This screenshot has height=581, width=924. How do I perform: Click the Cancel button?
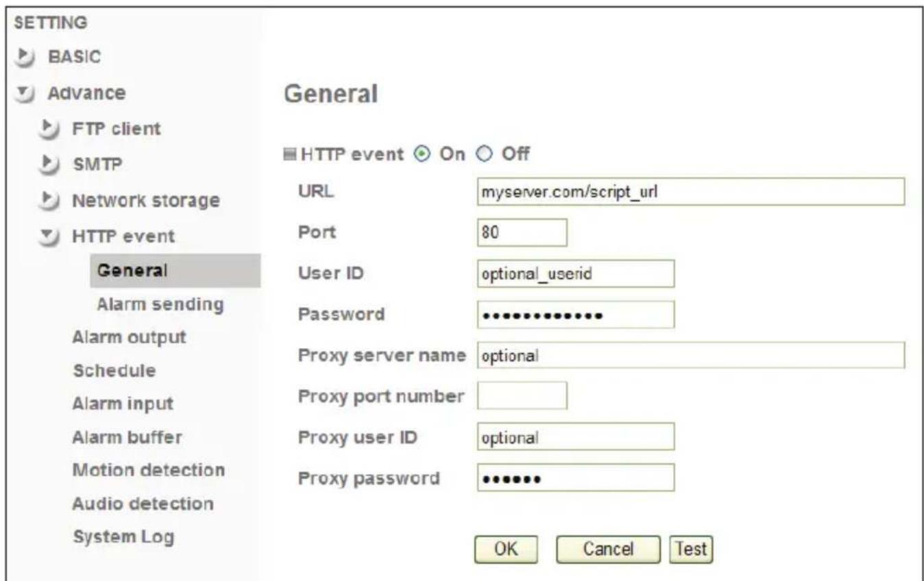click(x=608, y=549)
